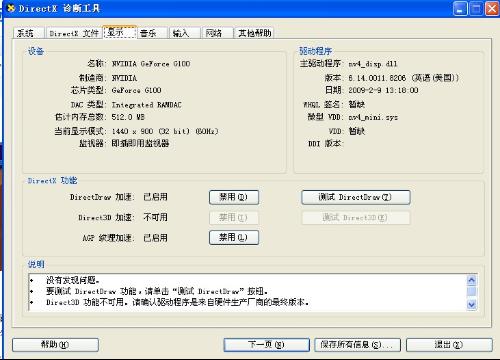This screenshot has height=360, width=500.
Task: Click the notes scrollbar up arrow
Action: pyautogui.click(x=472, y=280)
